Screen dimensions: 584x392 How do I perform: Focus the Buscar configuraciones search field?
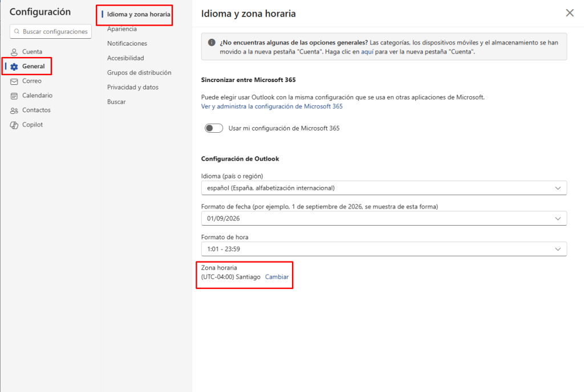click(55, 32)
